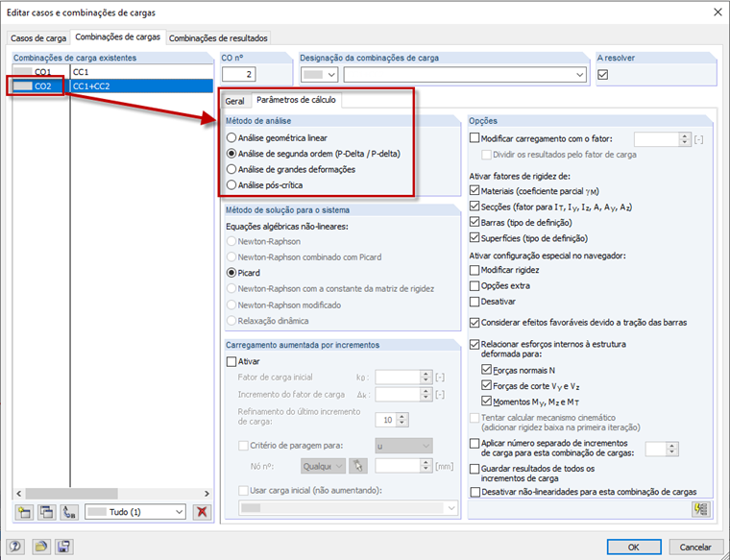Click the separate increments number stepper
The height and width of the screenshot is (560, 730).
point(671,449)
